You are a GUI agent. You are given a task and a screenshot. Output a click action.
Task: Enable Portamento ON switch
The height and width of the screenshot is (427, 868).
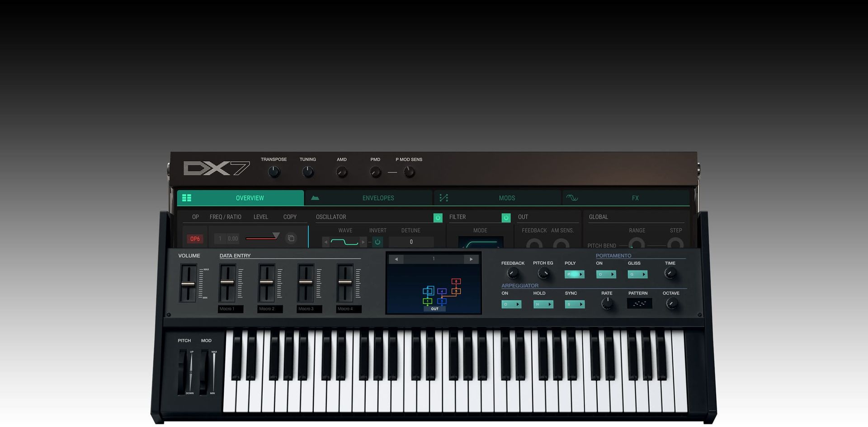click(606, 274)
